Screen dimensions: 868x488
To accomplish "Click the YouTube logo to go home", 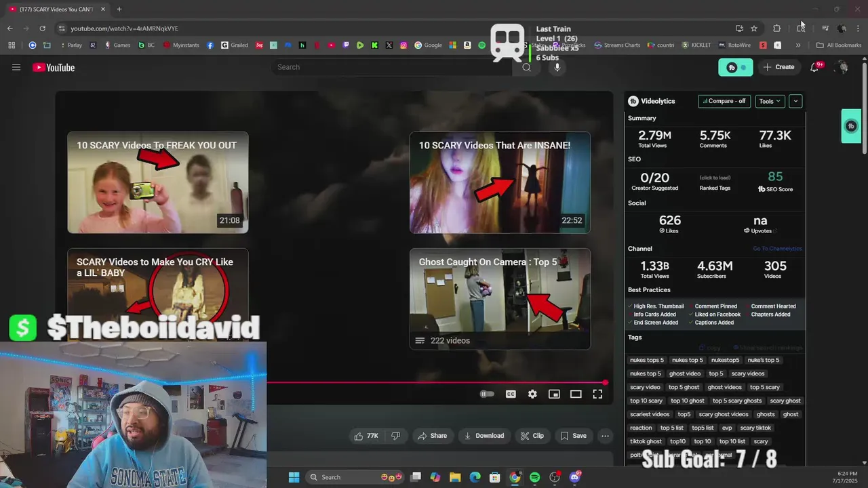I will 54,67.
